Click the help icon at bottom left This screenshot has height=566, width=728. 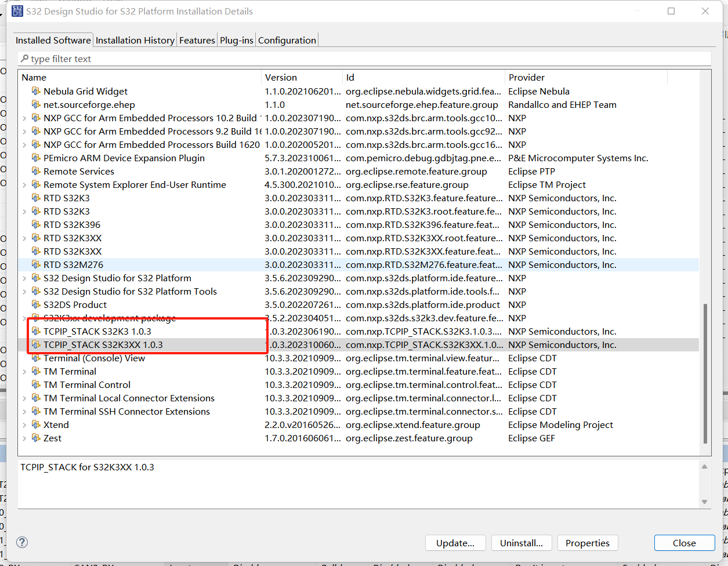pyautogui.click(x=21, y=542)
